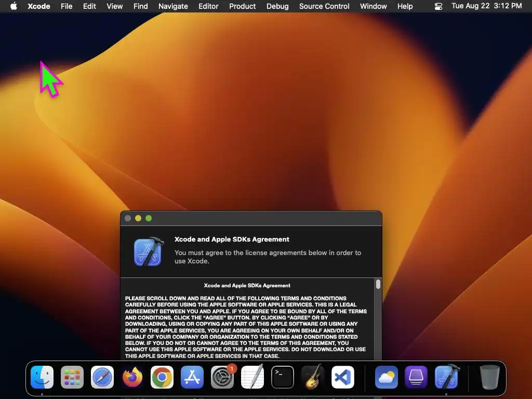Open the View menu

pyautogui.click(x=115, y=6)
